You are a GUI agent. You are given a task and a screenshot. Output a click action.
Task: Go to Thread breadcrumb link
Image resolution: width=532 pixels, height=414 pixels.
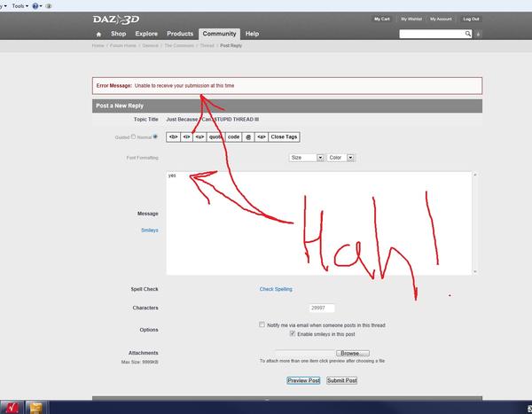[x=207, y=45]
